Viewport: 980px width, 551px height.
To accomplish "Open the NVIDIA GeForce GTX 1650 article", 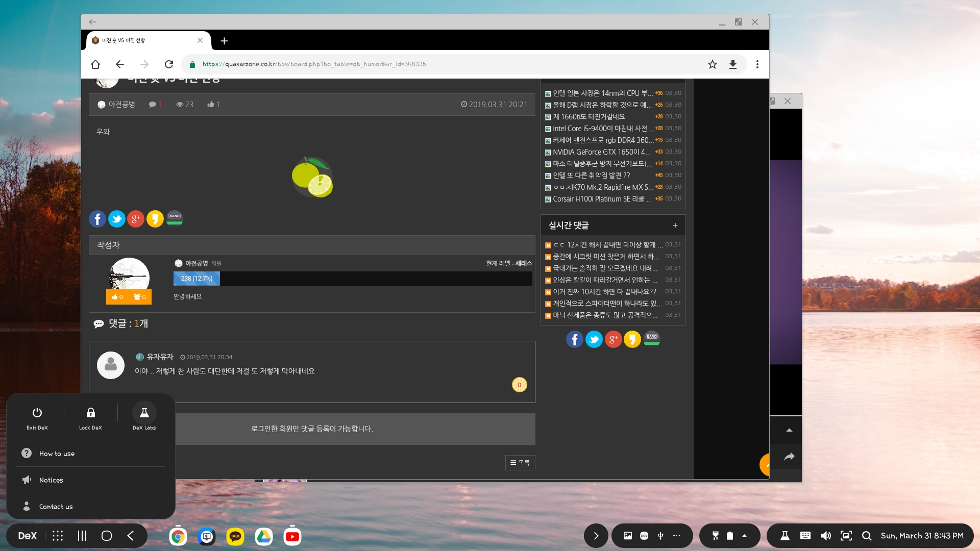I will (601, 152).
